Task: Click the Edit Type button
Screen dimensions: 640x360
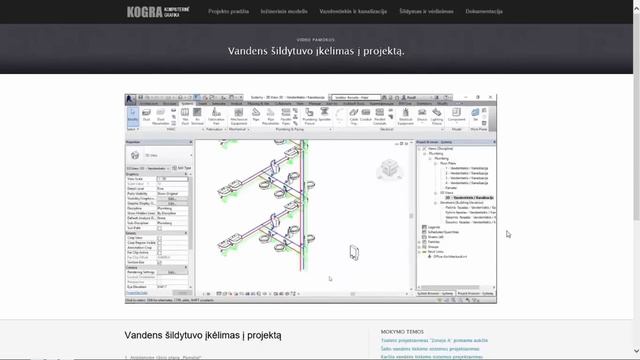Action: coord(182,168)
